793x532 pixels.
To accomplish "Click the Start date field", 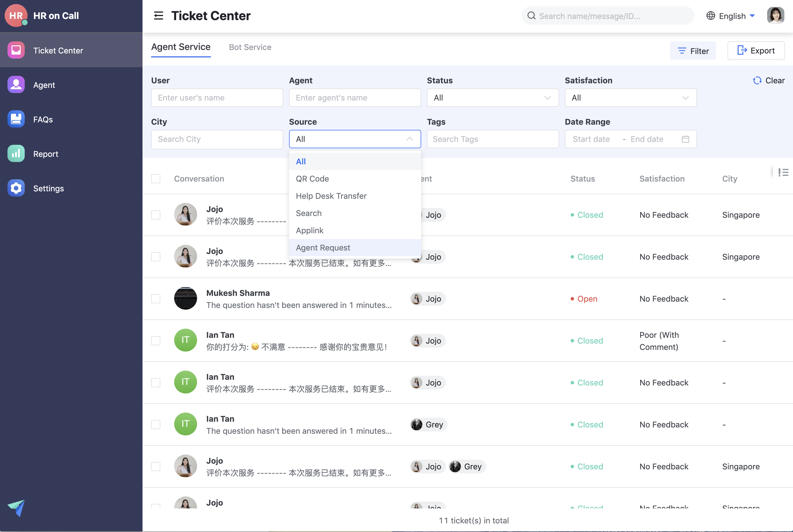I will (591, 139).
